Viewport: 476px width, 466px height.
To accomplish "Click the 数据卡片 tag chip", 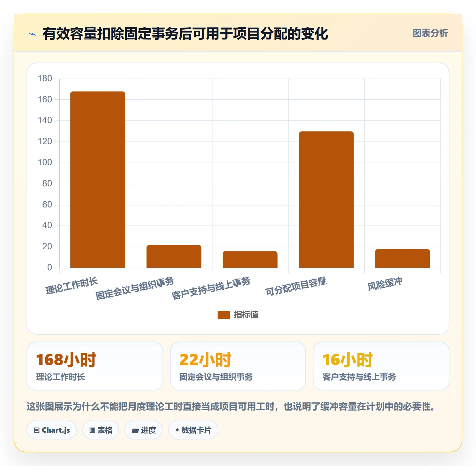I will (193, 430).
